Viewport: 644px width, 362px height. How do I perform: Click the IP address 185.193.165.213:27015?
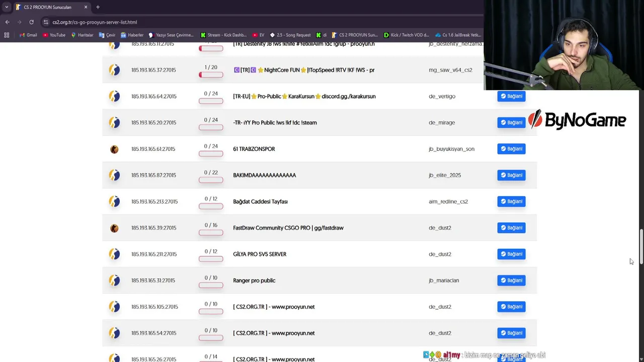click(x=154, y=202)
